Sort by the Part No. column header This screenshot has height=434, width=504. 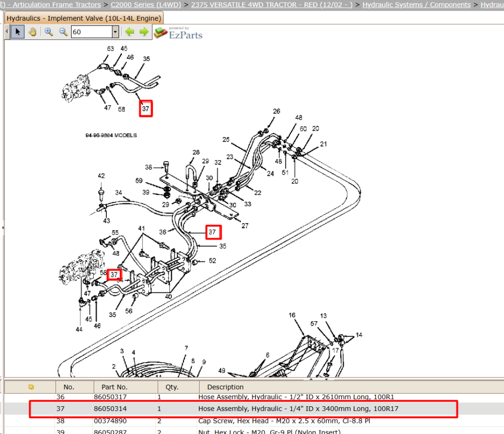[114, 387]
